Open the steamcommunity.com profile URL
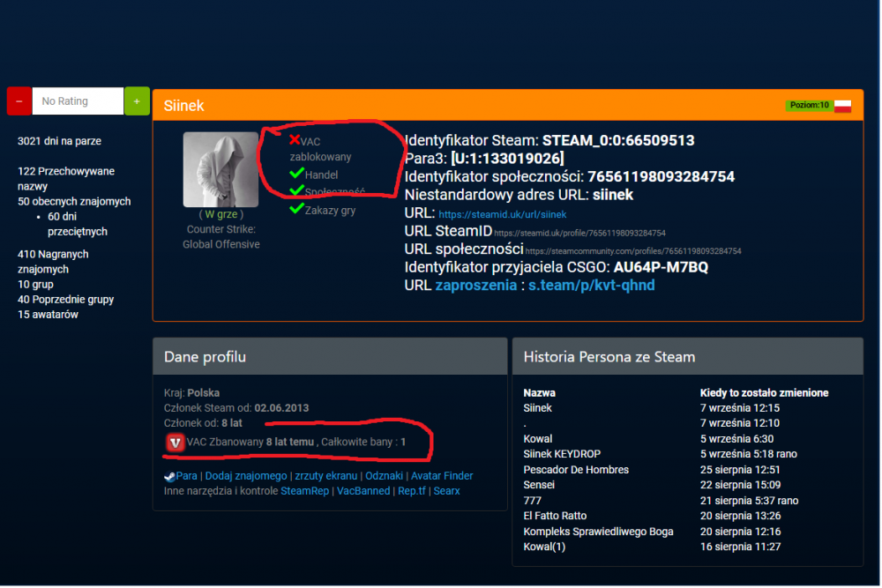 tap(632, 251)
